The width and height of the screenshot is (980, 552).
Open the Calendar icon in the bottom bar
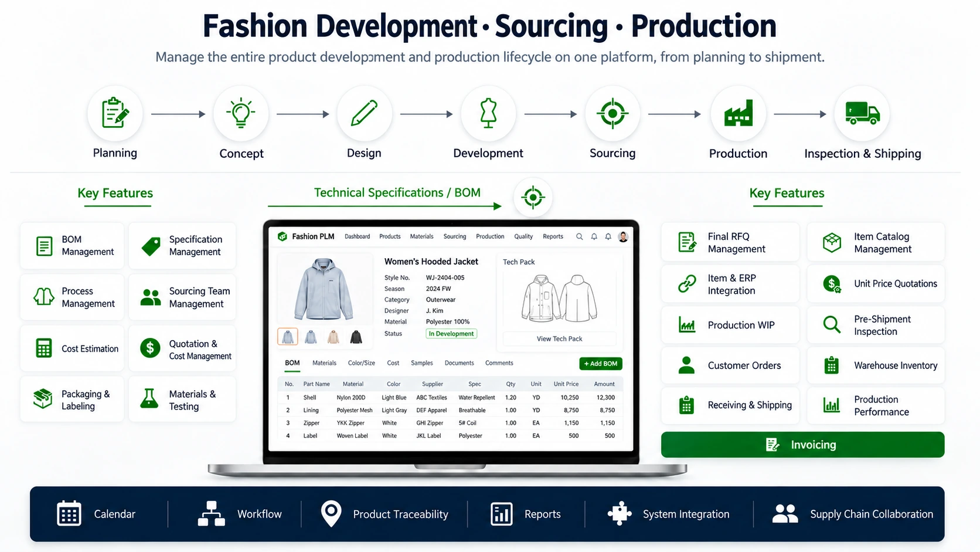tap(69, 514)
